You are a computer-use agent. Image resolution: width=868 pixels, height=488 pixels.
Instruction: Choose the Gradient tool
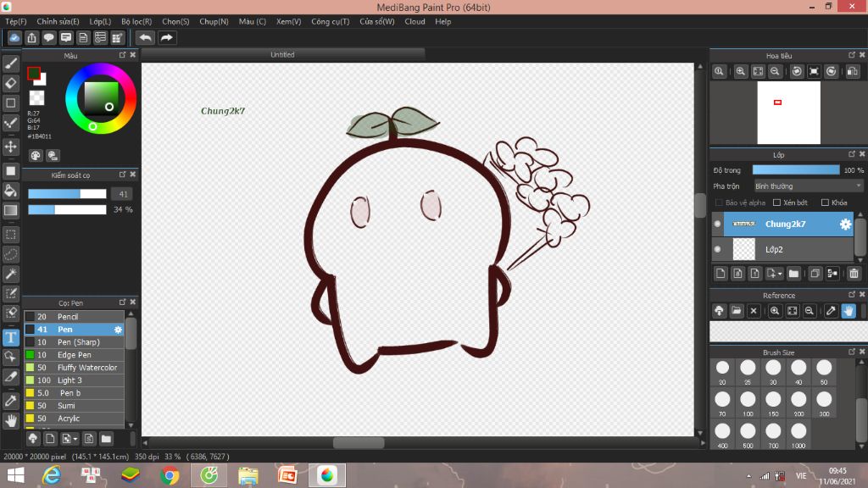tap(10, 210)
